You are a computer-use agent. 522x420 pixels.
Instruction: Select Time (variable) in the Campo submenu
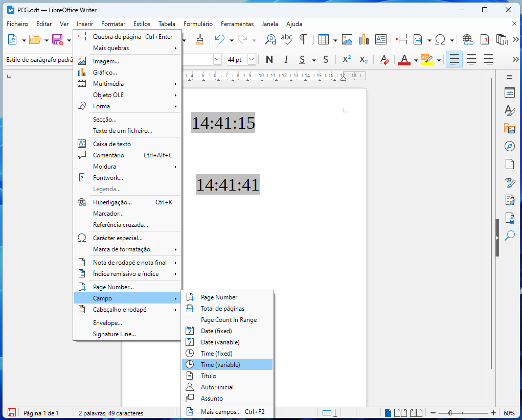click(220, 364)
